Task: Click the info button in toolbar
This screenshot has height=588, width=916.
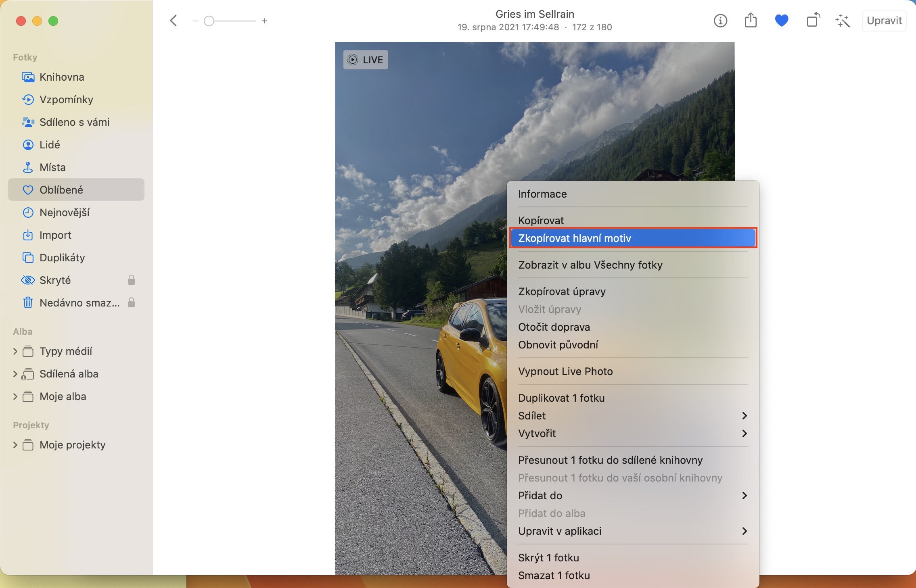Action: 720,21
